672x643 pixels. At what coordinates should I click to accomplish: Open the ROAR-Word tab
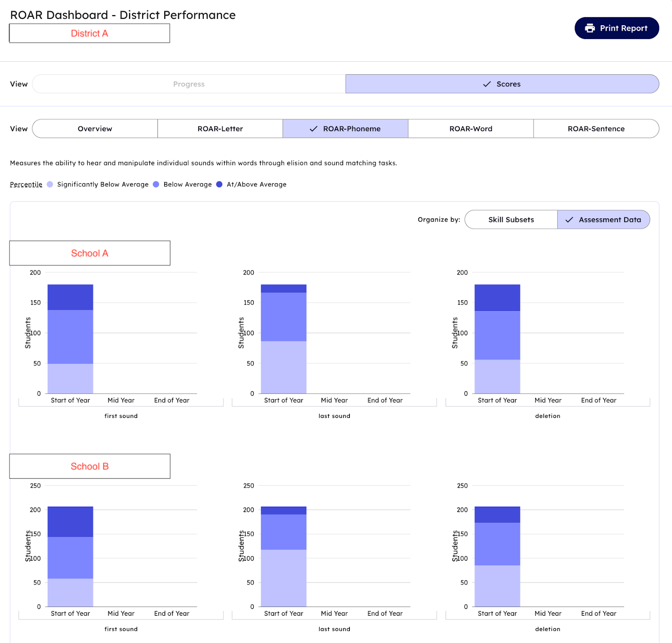tap(470, 129)
